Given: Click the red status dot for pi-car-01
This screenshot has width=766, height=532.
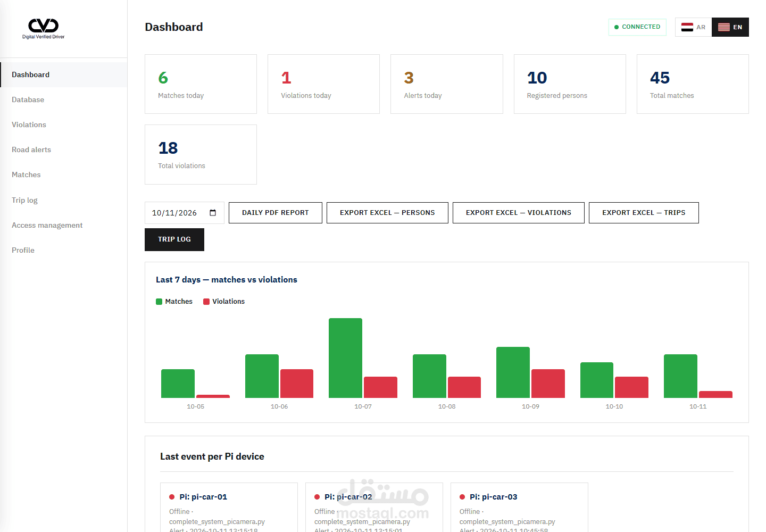Looking at the screenshot, I should click(x=172, y=497).
